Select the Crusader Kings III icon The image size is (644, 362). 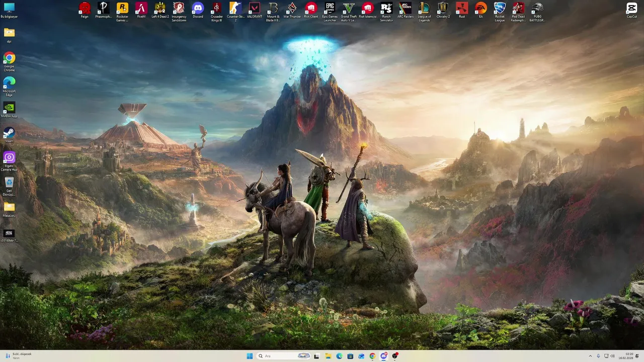pos(217,12)
